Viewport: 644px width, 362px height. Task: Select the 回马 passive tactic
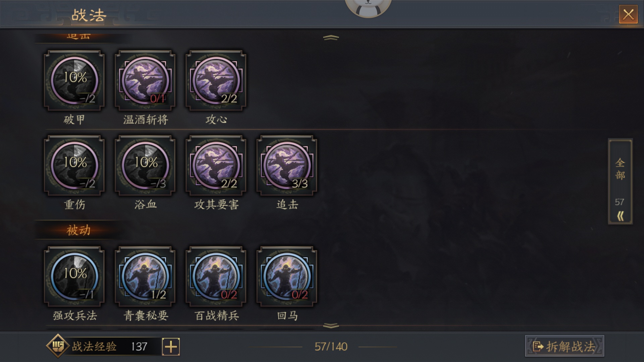point(286,277)
